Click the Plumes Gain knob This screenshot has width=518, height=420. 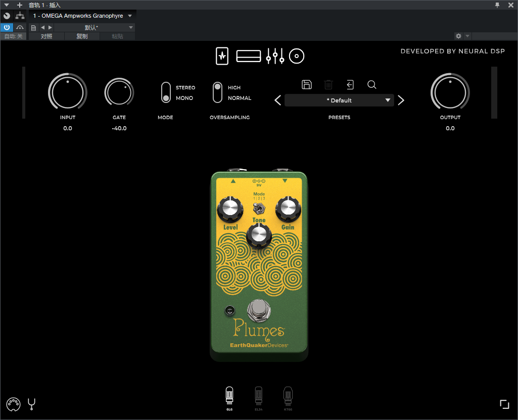click(x=288, y=209)
